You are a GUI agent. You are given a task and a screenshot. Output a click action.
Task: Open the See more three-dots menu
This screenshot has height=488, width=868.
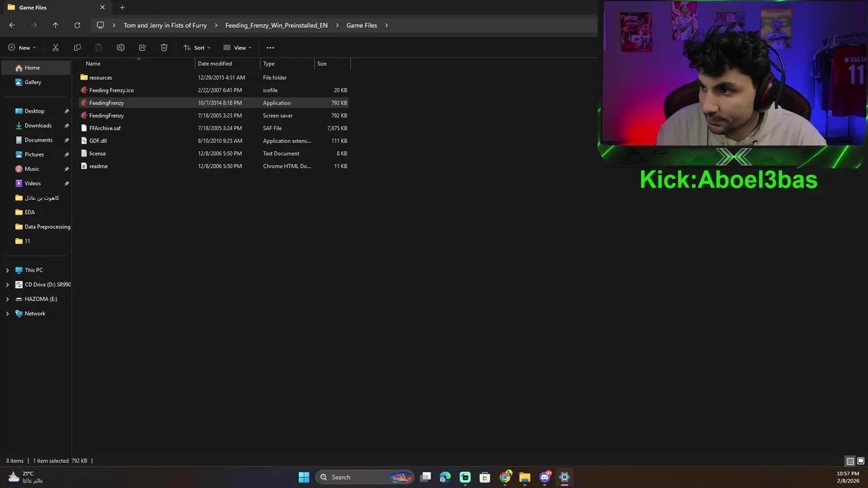[x=270, y=47]
